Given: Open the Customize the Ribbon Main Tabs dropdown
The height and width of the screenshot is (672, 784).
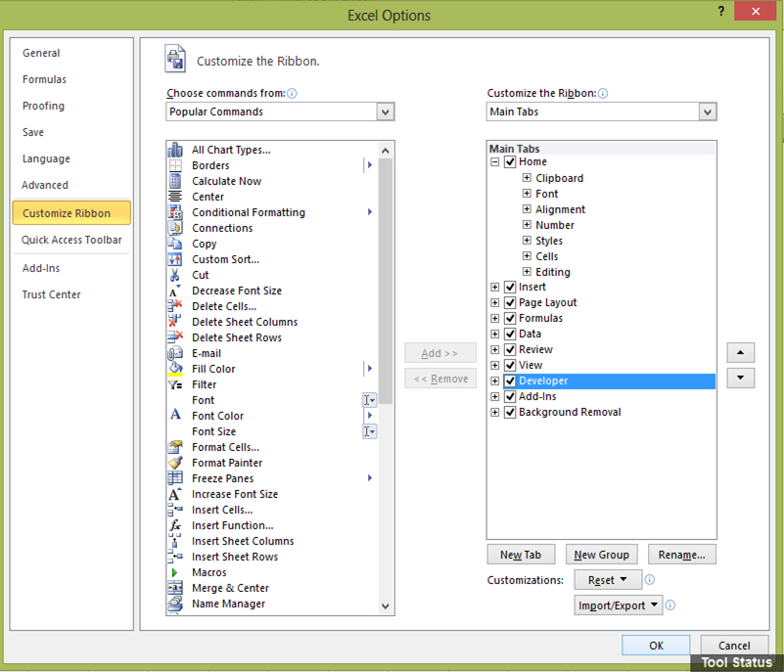Looking at the screenshot, I should click(x=707, y=112).
